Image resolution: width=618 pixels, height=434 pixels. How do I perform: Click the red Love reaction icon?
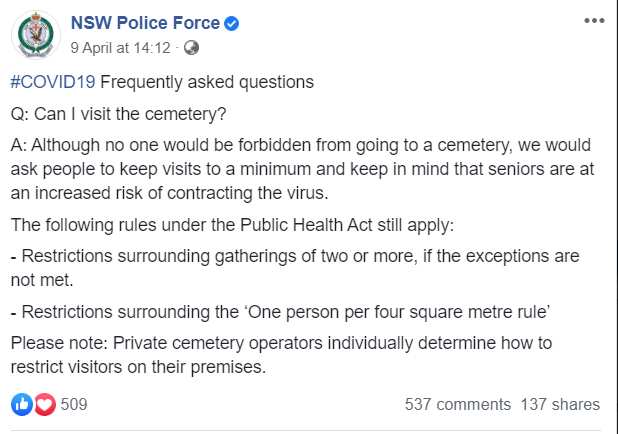[x=44, y=405]
